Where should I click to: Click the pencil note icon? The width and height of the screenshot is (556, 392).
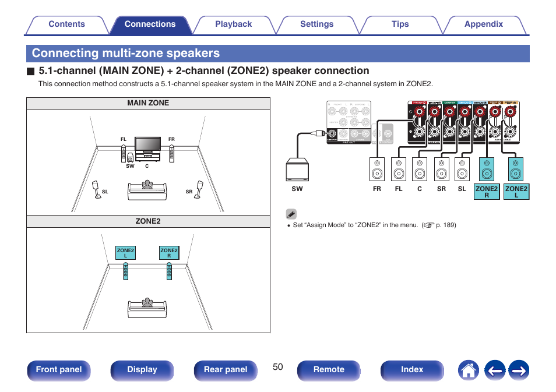point(291,214)
